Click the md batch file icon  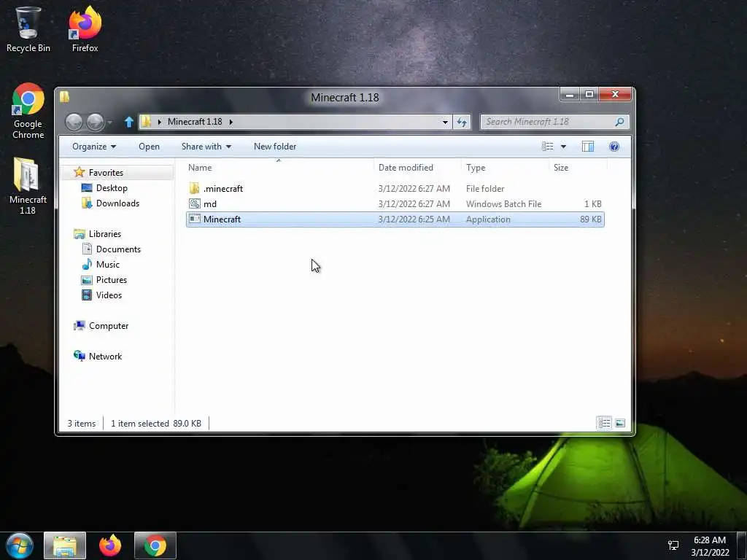coord(194,204)
